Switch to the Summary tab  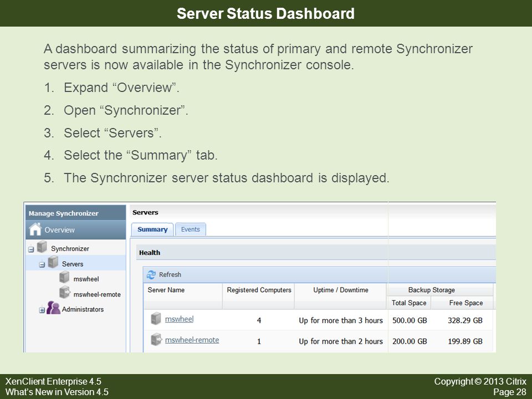tap(152, 229)
